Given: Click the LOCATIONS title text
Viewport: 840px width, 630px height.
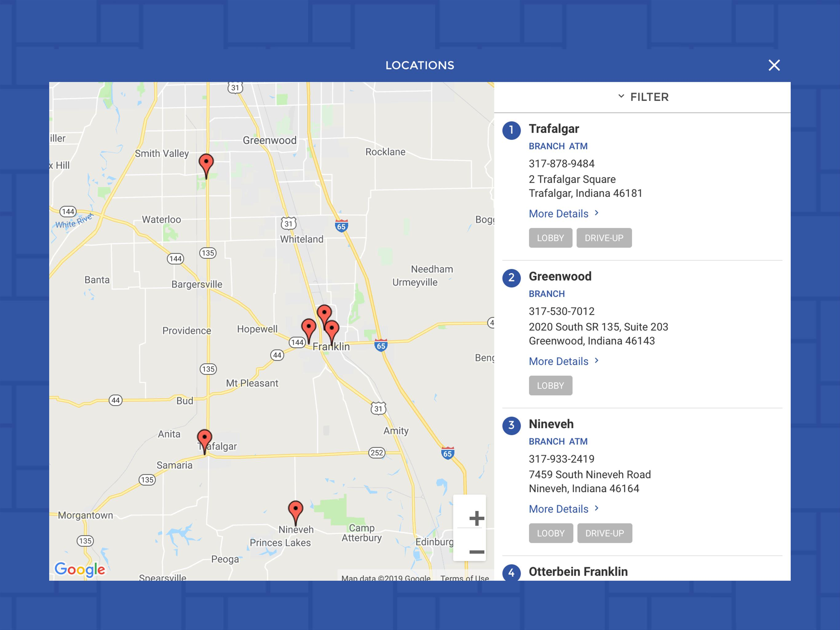Looking at the screenshot, I should (x=420, y=65).
